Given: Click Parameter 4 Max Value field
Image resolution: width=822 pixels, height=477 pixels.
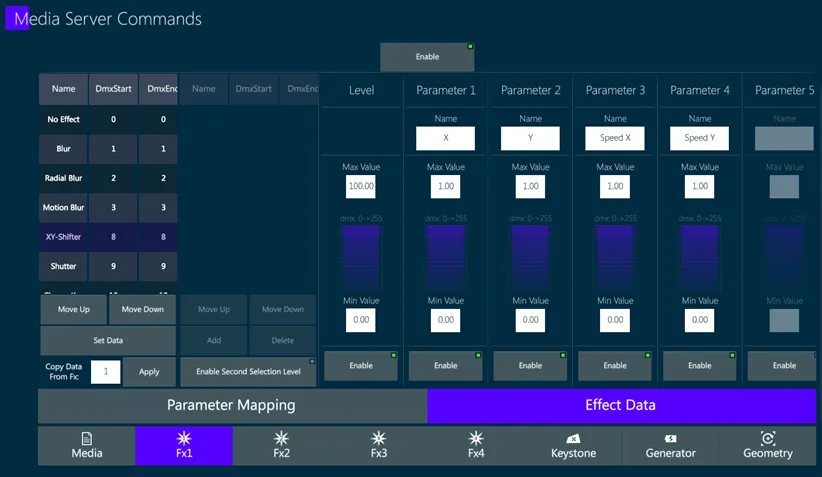Looking at the screenshot, I should point(700,186).
